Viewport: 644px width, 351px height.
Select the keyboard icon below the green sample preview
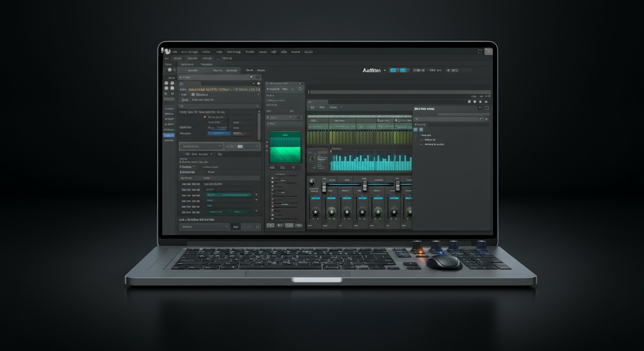click(283, 168)
